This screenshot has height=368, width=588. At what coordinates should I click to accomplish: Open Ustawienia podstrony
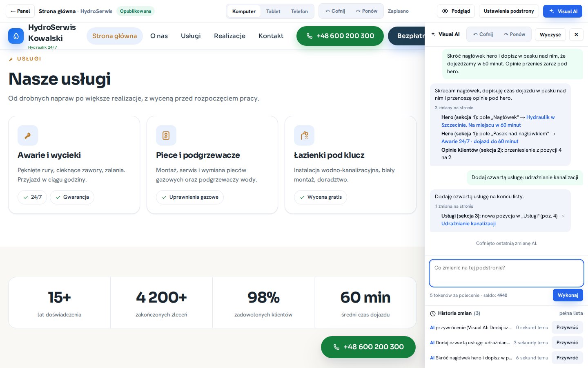click(509, 11)
